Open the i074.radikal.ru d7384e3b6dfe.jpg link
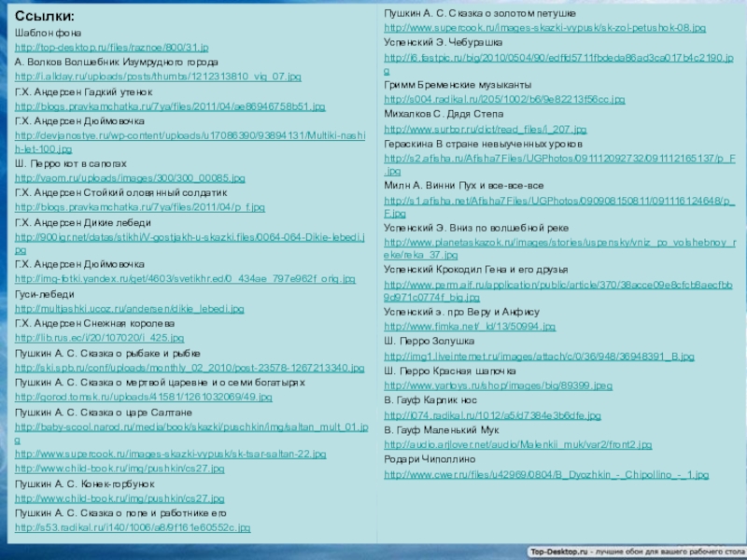Viewport: 747px width, 560px height. (x=493, y=415)
